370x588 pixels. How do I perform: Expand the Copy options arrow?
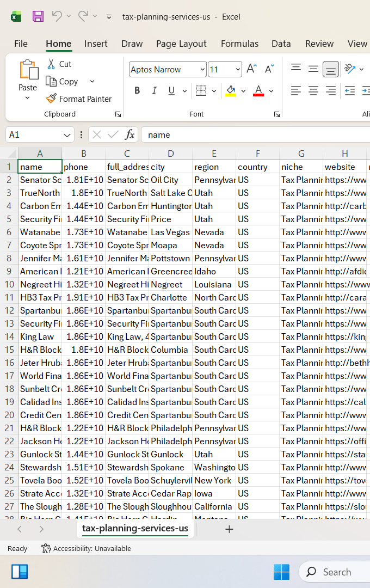(92, 81)
